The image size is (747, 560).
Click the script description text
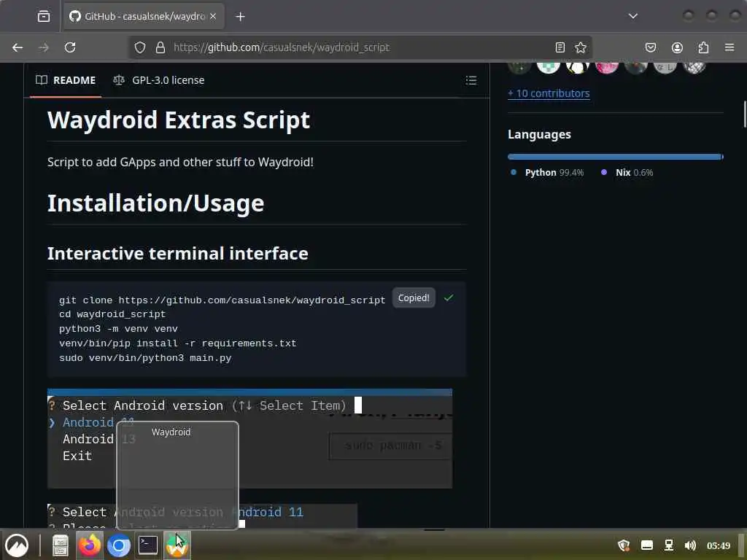181,162
